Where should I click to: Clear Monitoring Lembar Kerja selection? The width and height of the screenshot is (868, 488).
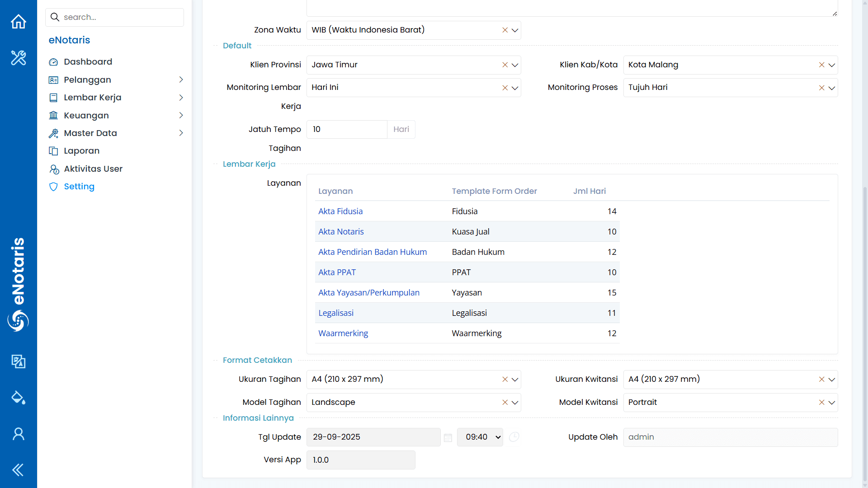pyautogui.click(x=505, y=88)
